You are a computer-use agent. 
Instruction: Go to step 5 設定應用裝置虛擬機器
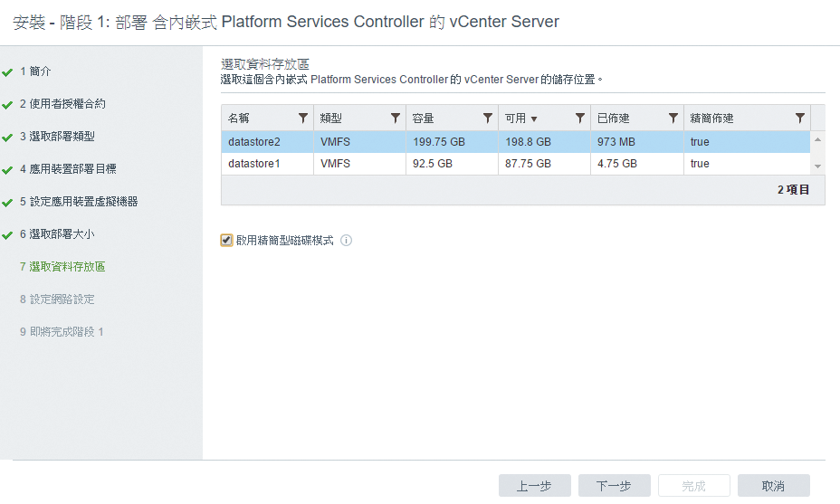click(x=79, y=202)
